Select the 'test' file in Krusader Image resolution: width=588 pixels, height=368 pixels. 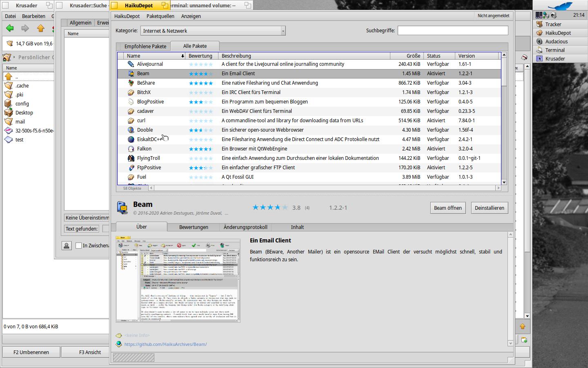(19, 140)
